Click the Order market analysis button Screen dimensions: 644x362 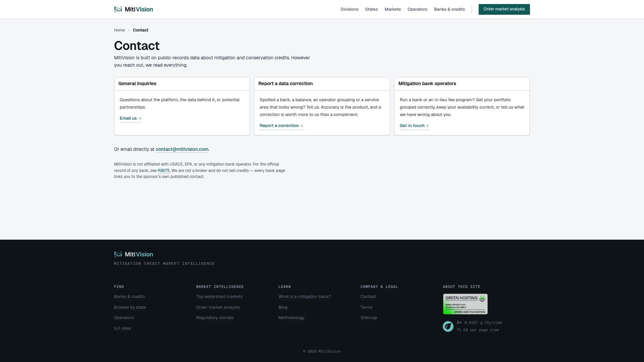tap(504, 9)
